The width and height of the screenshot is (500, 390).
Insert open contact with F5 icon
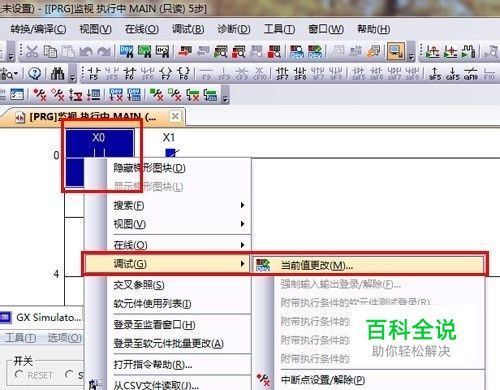[94, 73]
